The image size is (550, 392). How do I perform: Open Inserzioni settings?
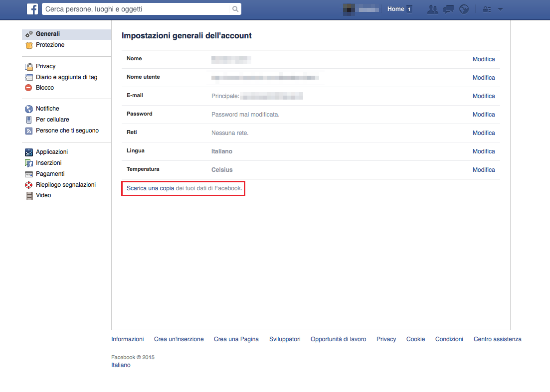[49, 163]
